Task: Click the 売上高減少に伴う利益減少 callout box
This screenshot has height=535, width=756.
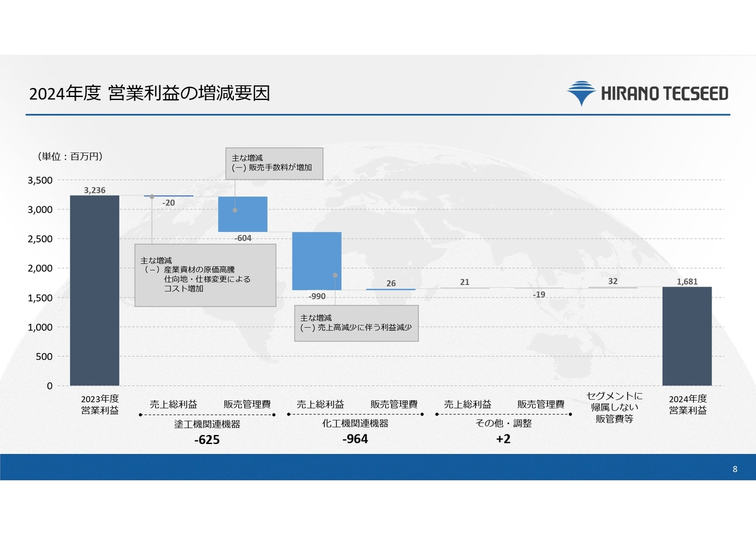Action: click(356, 323)
